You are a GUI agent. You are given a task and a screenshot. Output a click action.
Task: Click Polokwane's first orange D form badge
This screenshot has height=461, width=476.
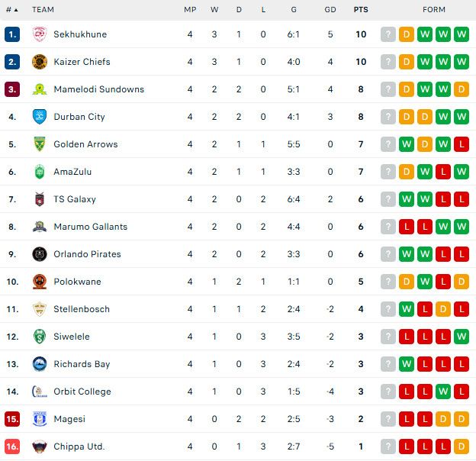(407, 282)
